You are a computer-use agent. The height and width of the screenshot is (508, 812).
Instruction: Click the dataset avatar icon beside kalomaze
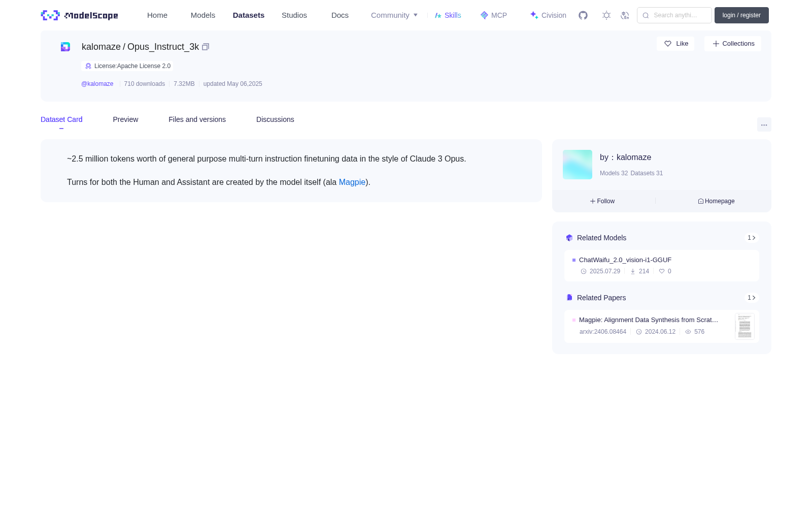[65, 47]
